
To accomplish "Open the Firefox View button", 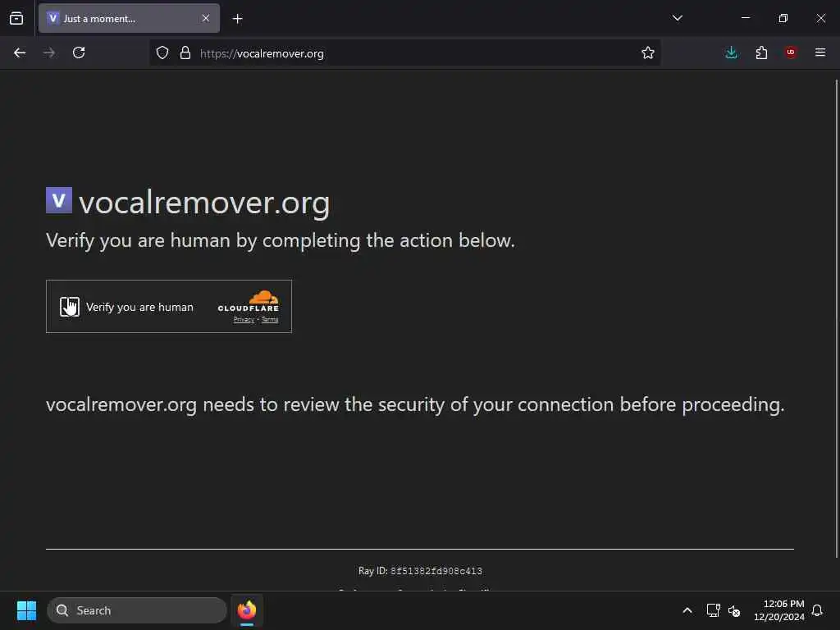I will click(x=16, y=19).
